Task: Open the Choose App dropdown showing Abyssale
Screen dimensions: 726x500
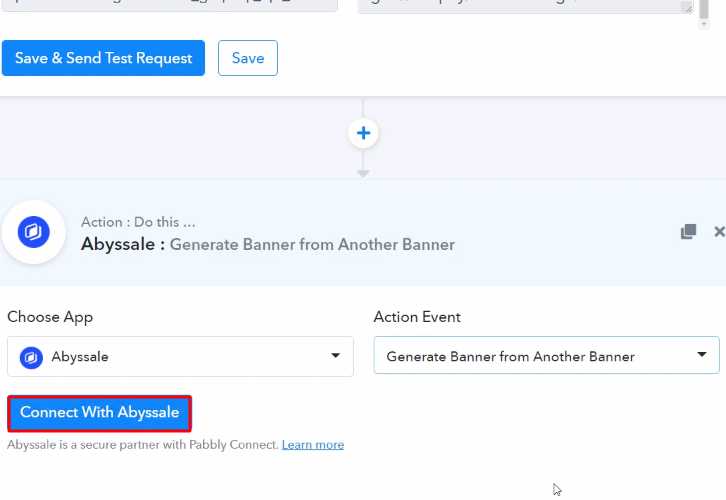Action: [181, 356]
